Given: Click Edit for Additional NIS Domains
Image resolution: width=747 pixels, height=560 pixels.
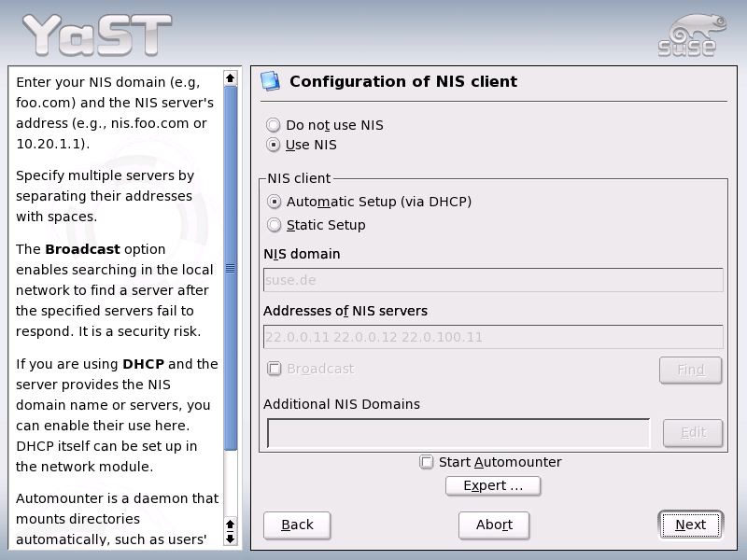Looking at the screenshot, I should click(x=693, y=431).
